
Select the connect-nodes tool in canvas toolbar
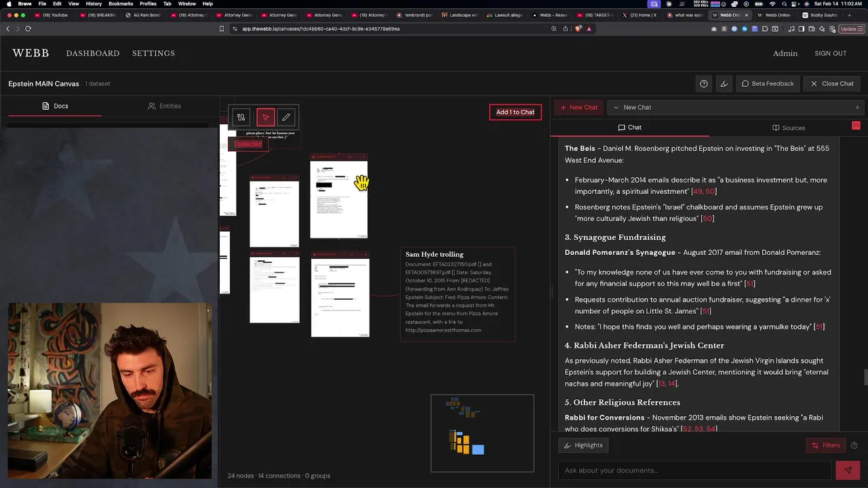click(241, 117)
